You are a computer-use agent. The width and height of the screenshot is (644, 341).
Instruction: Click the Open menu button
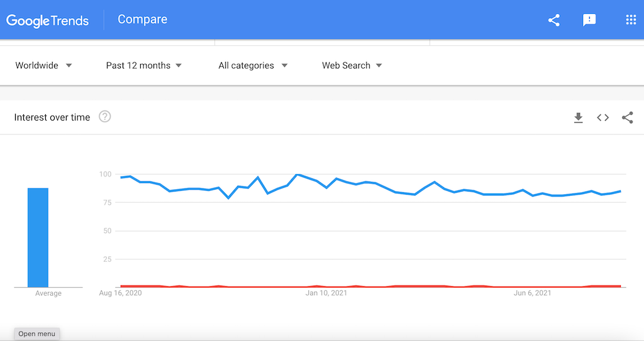pyautogui.click(x=36, y=334)
